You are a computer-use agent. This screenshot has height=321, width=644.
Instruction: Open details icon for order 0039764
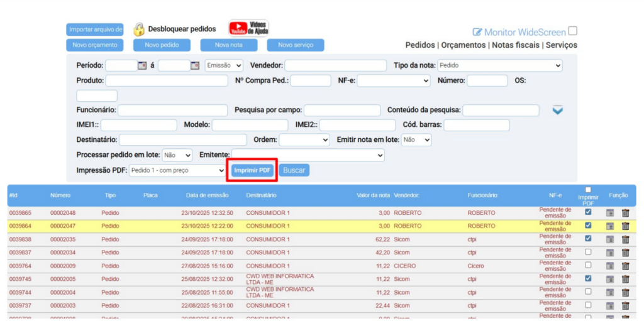610,266
